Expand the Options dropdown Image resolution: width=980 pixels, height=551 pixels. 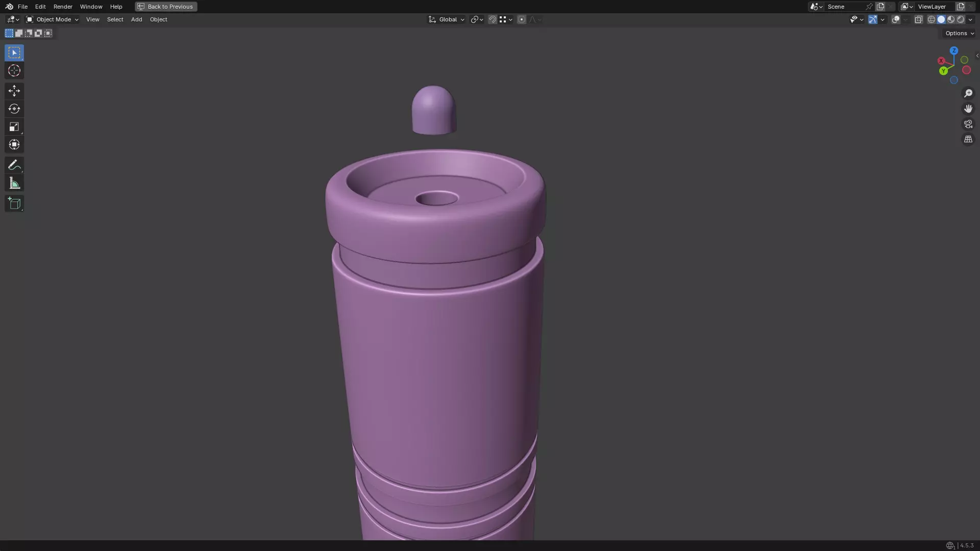(960, 33)
